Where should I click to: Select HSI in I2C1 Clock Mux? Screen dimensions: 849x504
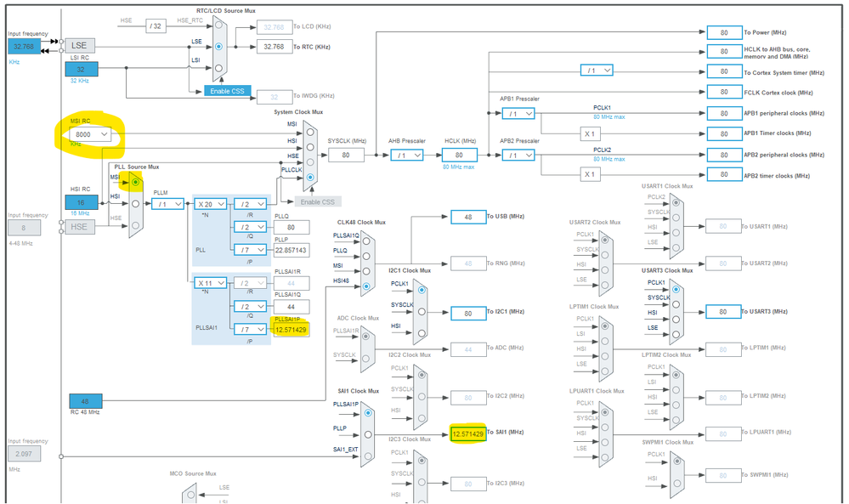coord(422,333)
